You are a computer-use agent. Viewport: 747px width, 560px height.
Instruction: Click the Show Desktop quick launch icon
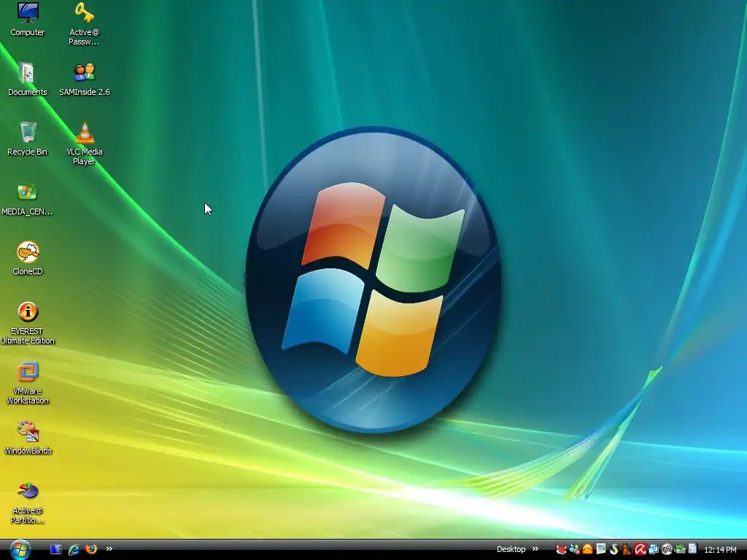[56, 549]
